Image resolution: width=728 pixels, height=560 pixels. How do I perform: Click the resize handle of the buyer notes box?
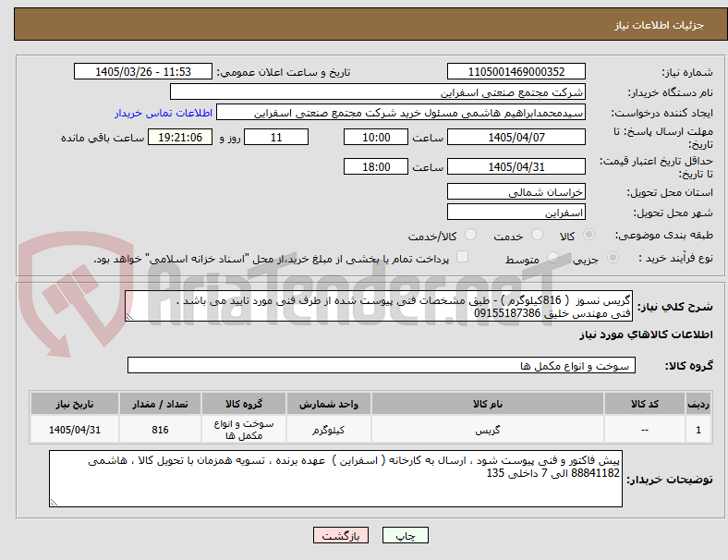[x=54, y=502]
